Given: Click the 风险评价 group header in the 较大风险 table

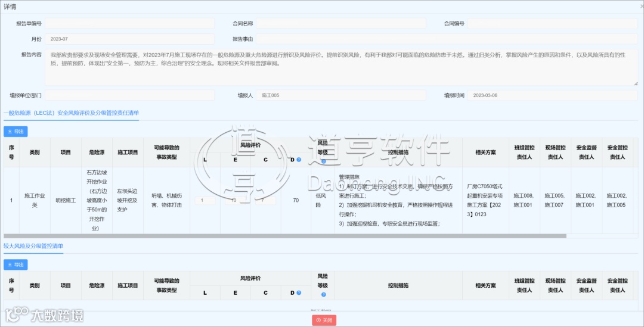Looking at the screenshot, I should (x=250, y=278).
